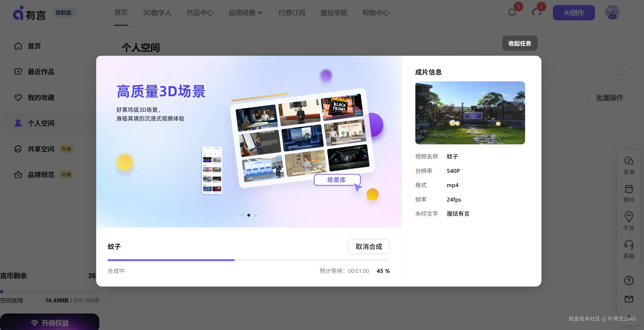644x330 pixels.
Task: Expand the 应用场景 dropdown menu
Action: coord(245,13)
